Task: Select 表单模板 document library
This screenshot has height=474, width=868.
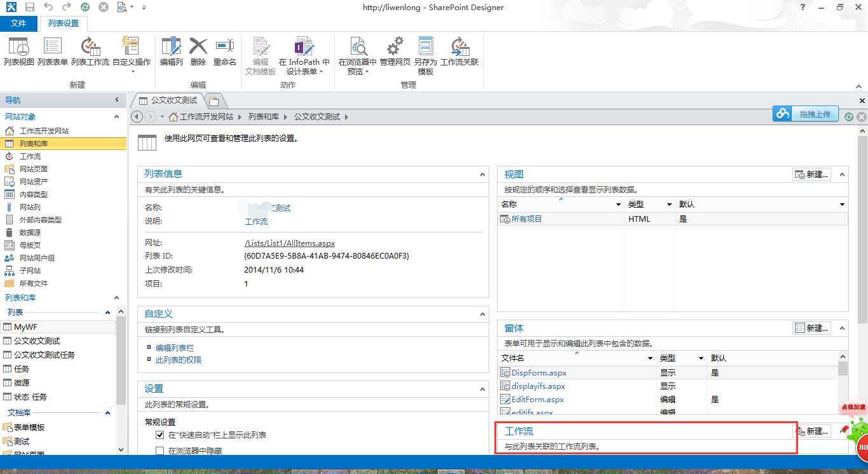Action: click(x=29, y=428)
